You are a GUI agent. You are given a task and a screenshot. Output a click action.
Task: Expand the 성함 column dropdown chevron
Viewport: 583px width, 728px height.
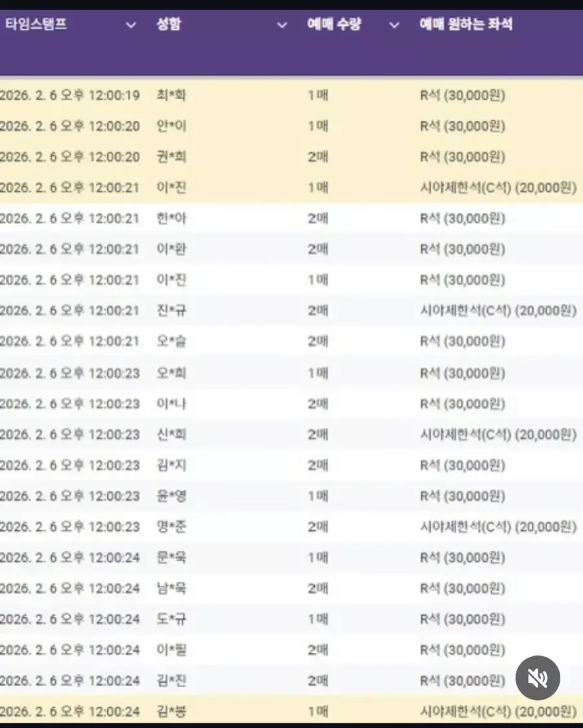pos(282,25)
